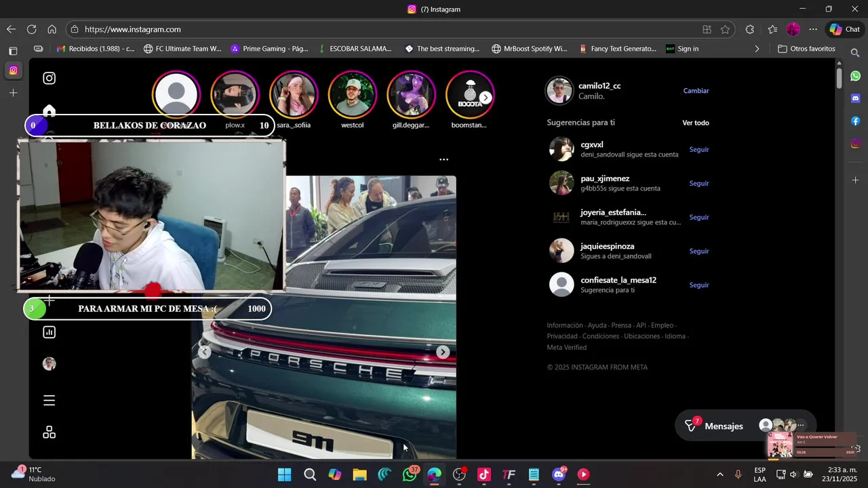Open profile via sidebar avatar icon
The width and height of the screenshot is (868, 488).
(49, 364)
